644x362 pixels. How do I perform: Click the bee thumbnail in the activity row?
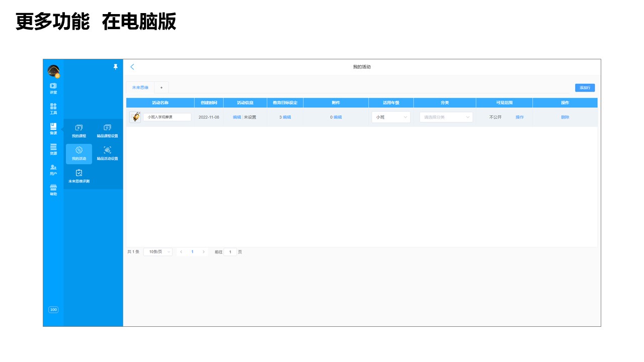pyautogui.click(x=135, y=117)
